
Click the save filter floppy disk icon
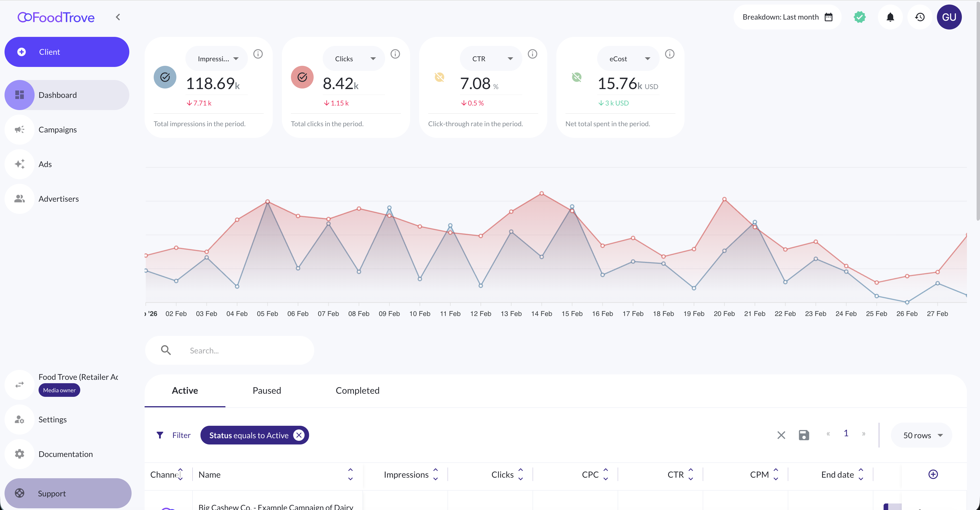(x=803, y=435)
